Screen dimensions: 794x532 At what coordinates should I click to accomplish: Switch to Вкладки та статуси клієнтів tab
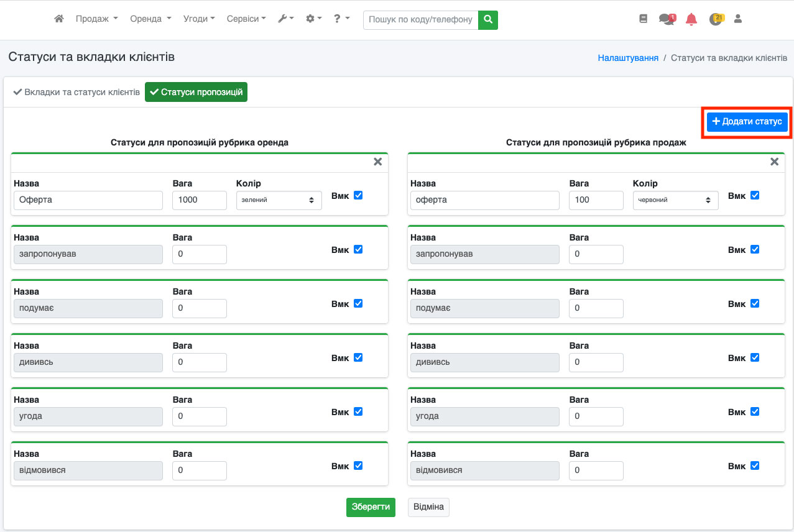76,92
